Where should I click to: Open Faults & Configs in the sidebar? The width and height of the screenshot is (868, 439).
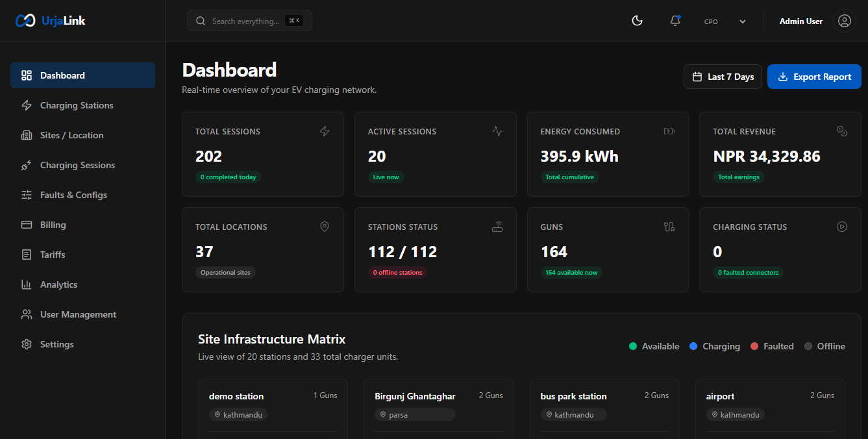coord(82,195)
